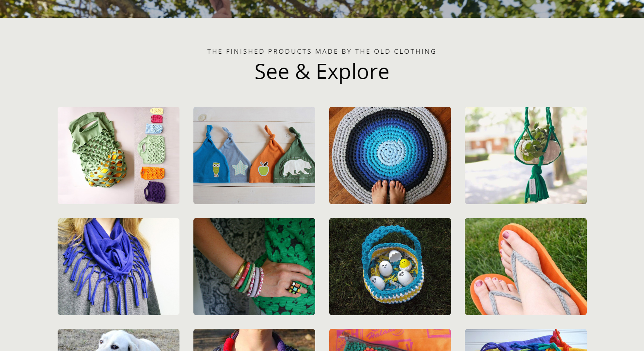Open the blue crocheted round rug photo
The height and width of the screenshot is (351, 644).
click(x=390, y=155)
